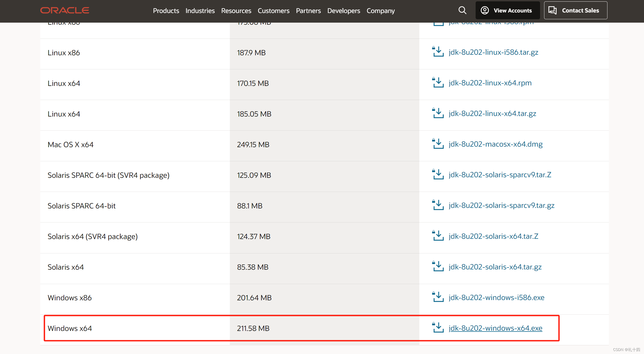Image resolution: width=644 pixels, height=354 pixels.
Task: Download jdk-8u202-windows-i586.exe
Action: [496, 297]
